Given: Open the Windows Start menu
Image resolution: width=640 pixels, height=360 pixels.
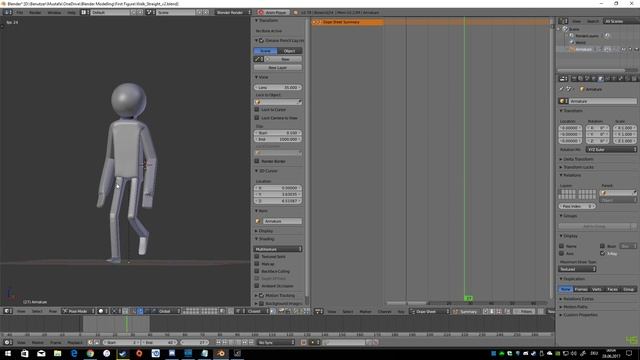Looking at the screenshot, I should [8, 353].
